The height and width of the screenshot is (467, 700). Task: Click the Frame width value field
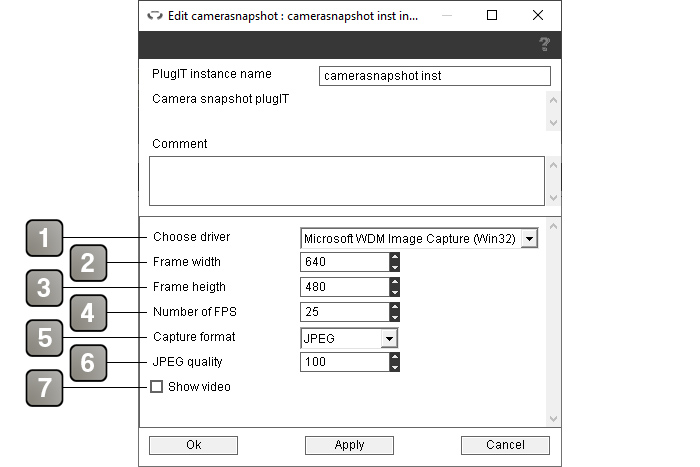345,262
